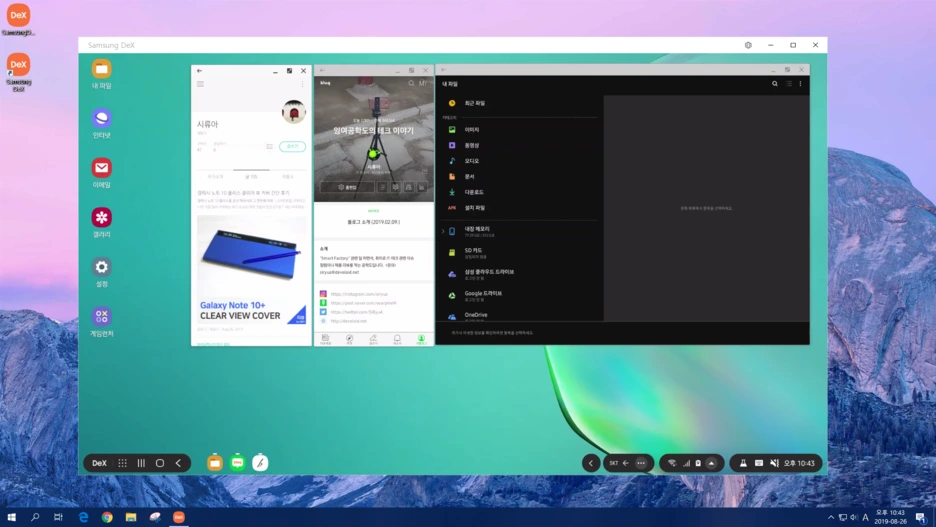The image size is (936, 527).
Task: Click the back arrow in the profile window
Action: tap(199, 70)
